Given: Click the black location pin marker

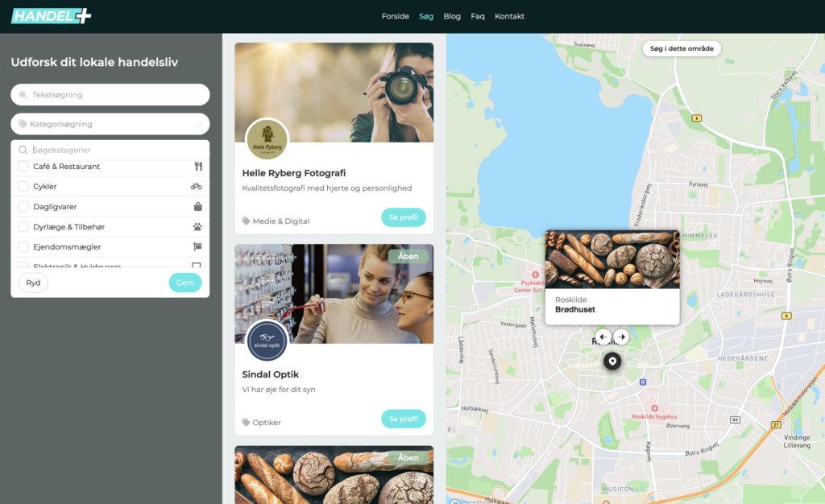Looking at the screenshot, I should click(x=612, y=361).
